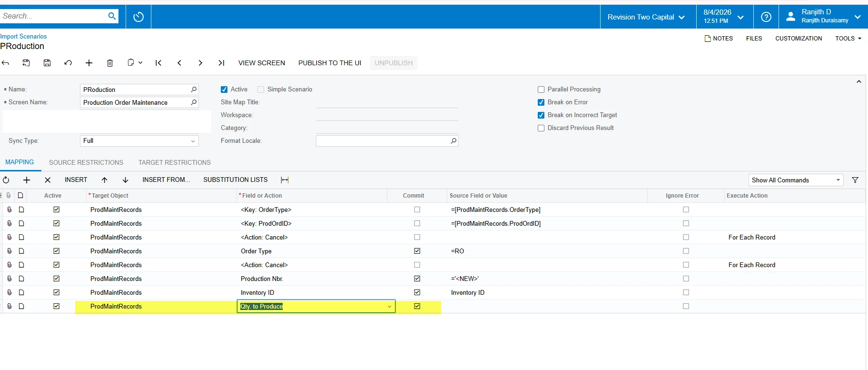Viewport: 868px width, 370px height.
Task: Open the Sync Type dropdown
Action: tap(193, 141)
